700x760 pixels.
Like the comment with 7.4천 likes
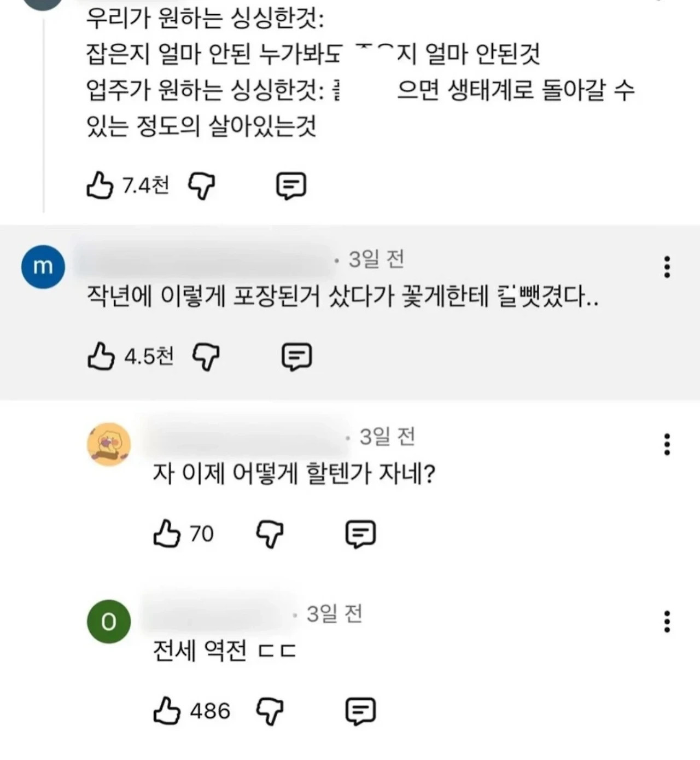(x=100, y=185)
